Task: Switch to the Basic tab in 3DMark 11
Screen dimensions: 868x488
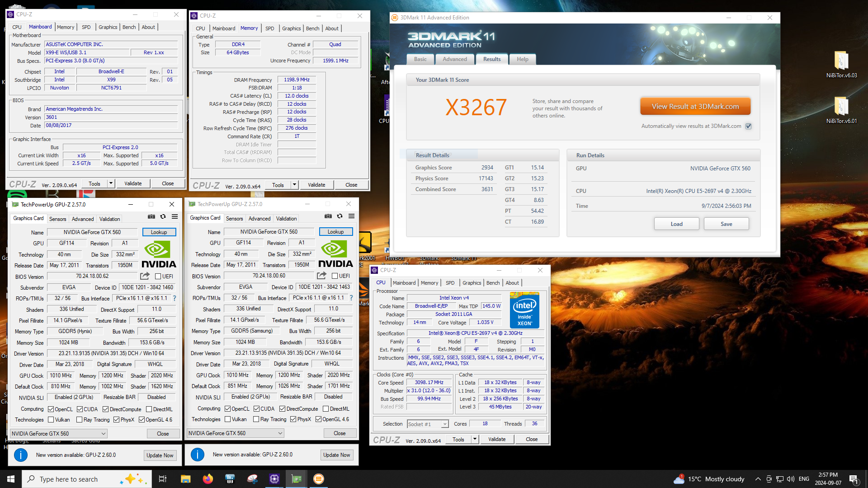Action: pos(420,59)
